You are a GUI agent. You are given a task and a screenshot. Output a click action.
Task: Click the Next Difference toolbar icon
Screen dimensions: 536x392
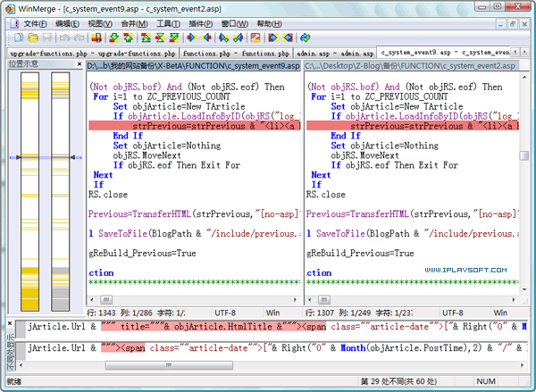[x=114, y=38]
